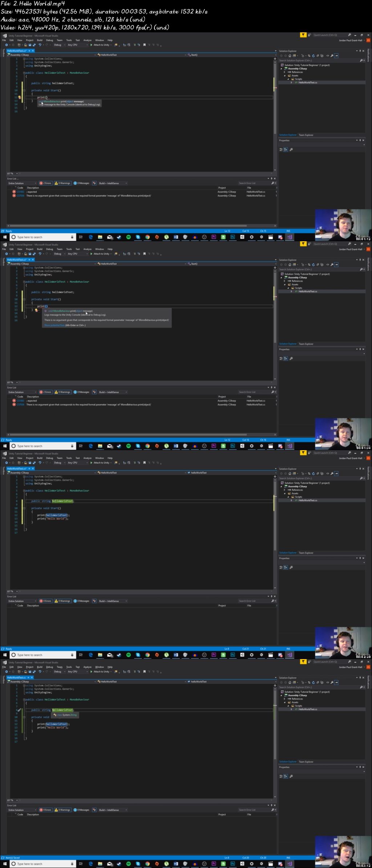
Task: Collapse the Scripts folder in 00:02:20 frame
Action: [x=288, y=497]
